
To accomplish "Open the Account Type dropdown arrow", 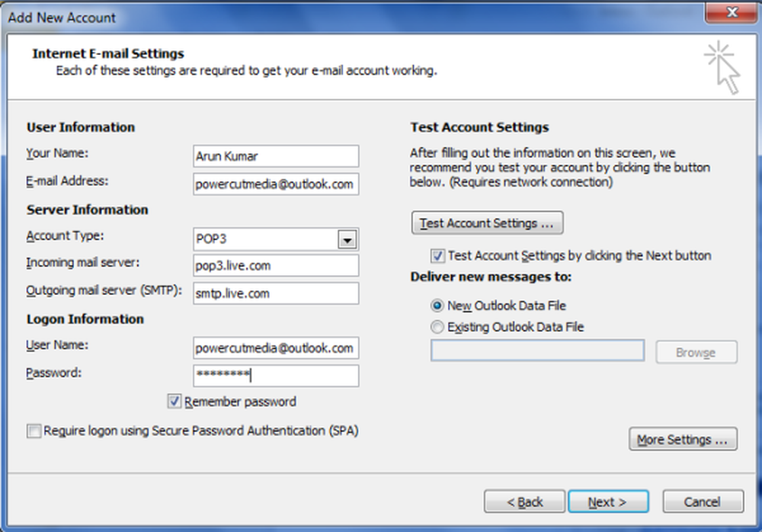I will [x=347, y=239].
